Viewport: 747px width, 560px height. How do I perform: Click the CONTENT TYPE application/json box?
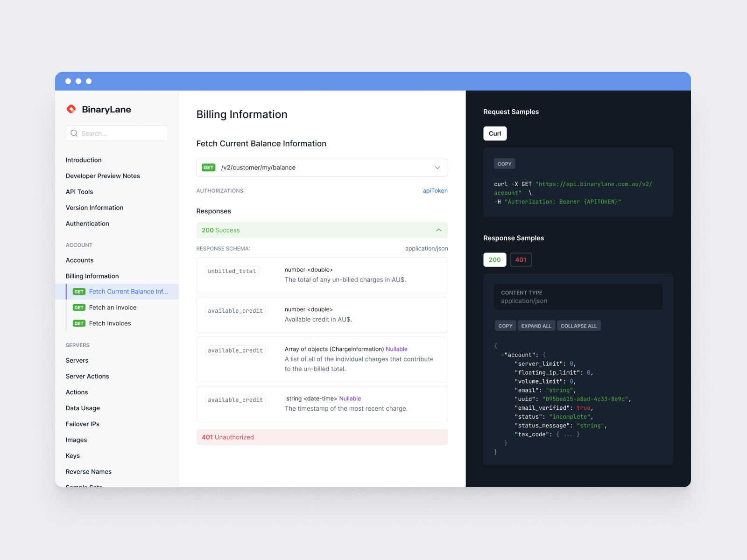click(x=578, y=297)
